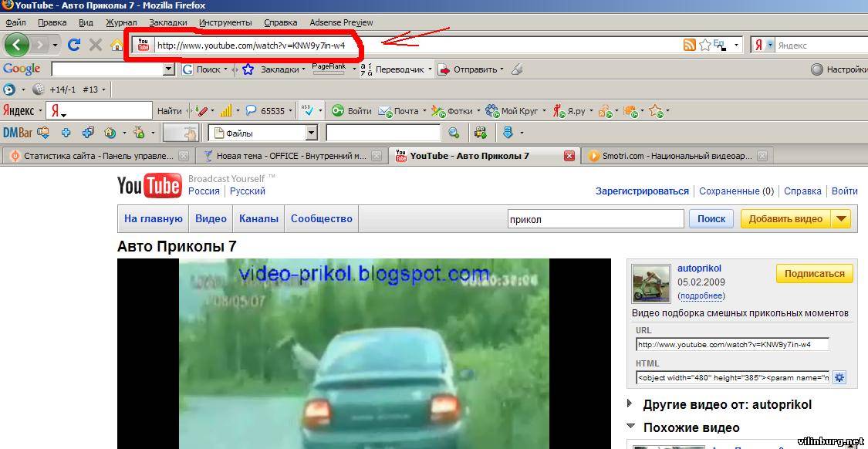The image size is (868, 449).
Task: Collapse the Похожие видео section
Action: click(631, 427)
